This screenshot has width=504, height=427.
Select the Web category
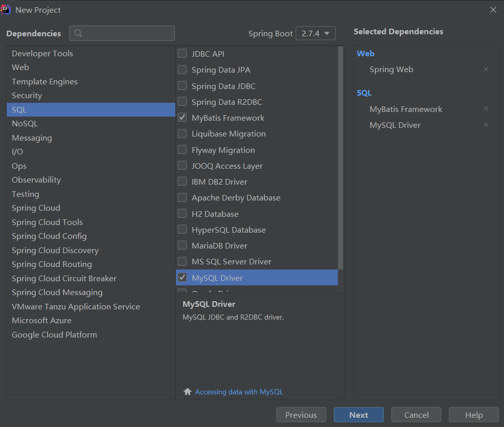click(90, 67)
